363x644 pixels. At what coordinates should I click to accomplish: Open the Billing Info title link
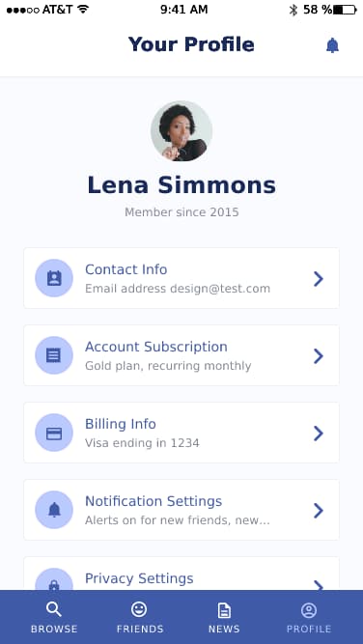click(x=121, y=424)
